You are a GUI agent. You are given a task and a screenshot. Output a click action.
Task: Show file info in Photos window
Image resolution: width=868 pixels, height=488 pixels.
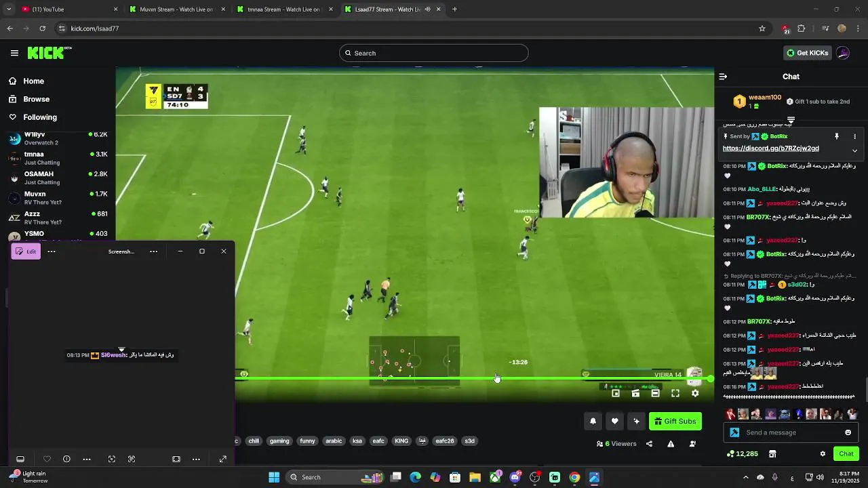(66, 459)
